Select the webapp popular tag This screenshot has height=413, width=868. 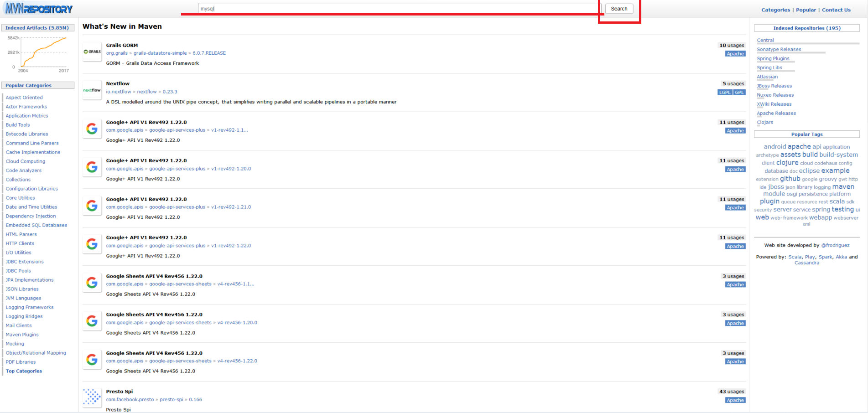click(821, 218)
